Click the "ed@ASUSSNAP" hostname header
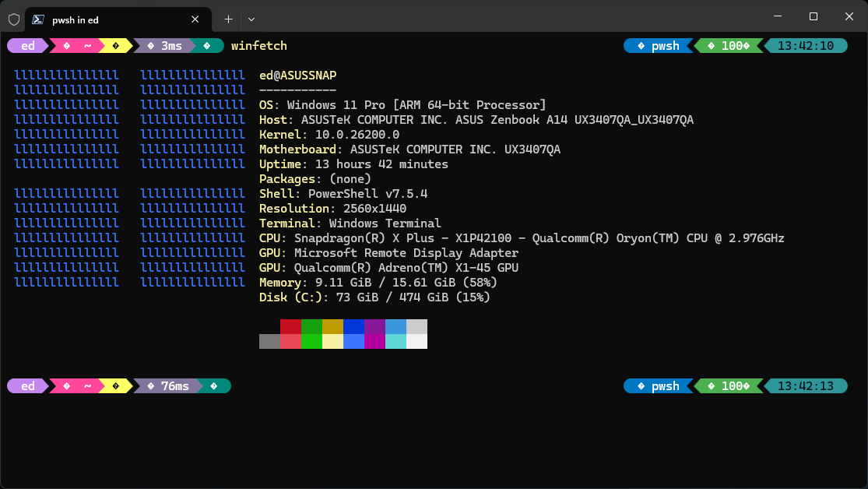The height and width of the screenshot is (489, 868). [297, 76]
